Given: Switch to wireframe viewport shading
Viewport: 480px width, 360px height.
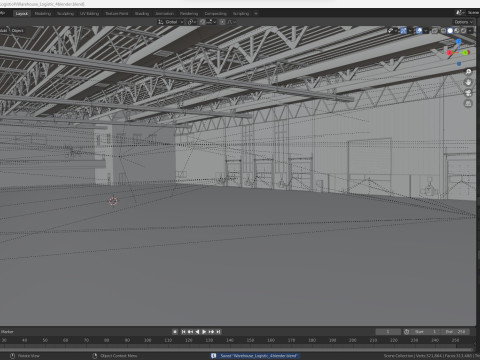Looking at the screenshot, I should tap(443, 31).
